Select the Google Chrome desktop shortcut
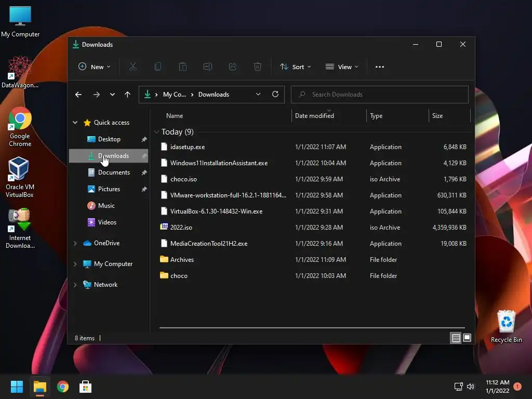This screenshot has height=399, width=532. click(20, 127)
